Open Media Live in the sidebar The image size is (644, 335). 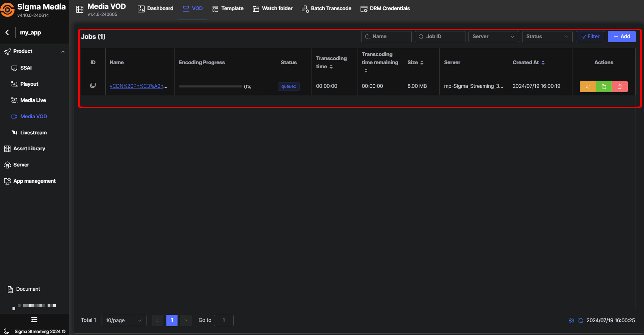pos(33,100)
